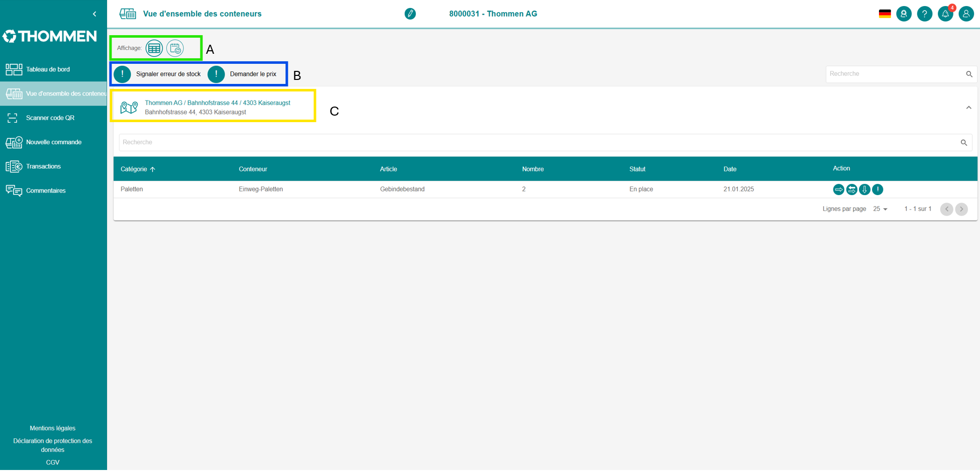Click the Nombre column header
The height and width of the screenshot is (471, 980).
[x=532, y=169]
